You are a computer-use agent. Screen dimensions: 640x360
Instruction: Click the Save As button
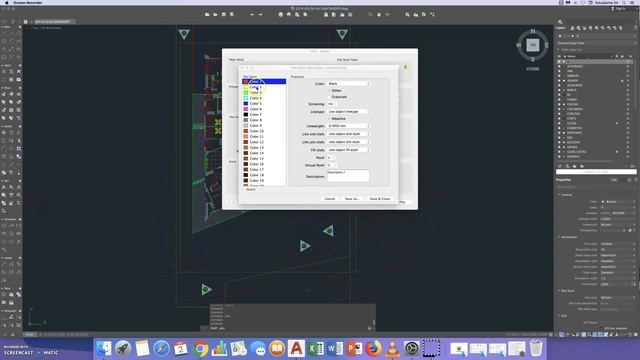pos(352,199)
